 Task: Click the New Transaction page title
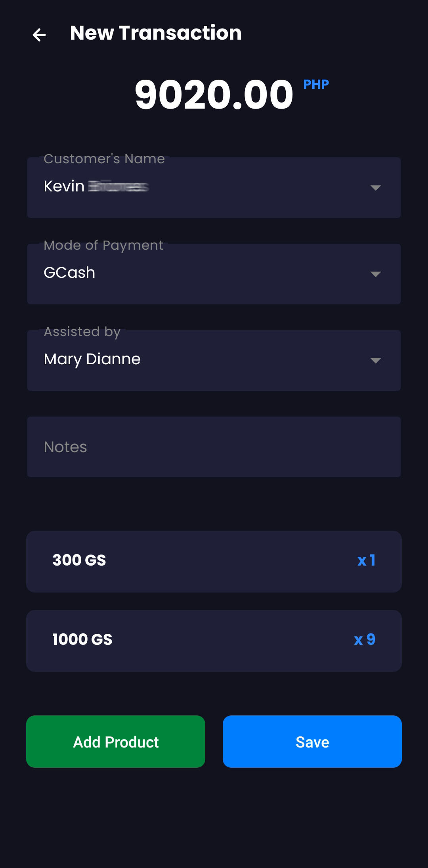[156, 33]
